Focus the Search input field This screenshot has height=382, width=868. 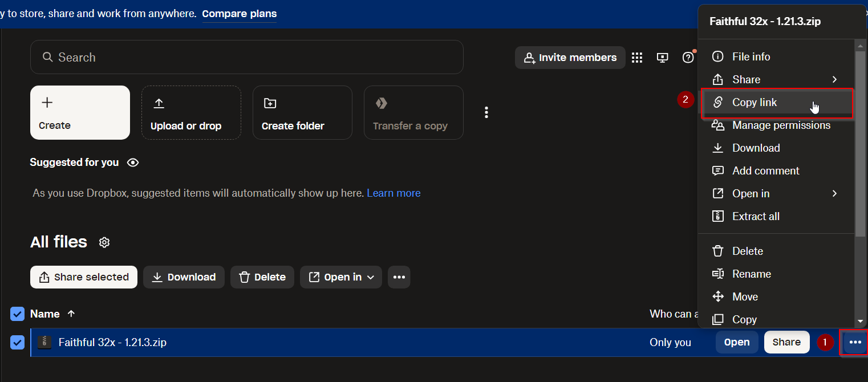247,57
